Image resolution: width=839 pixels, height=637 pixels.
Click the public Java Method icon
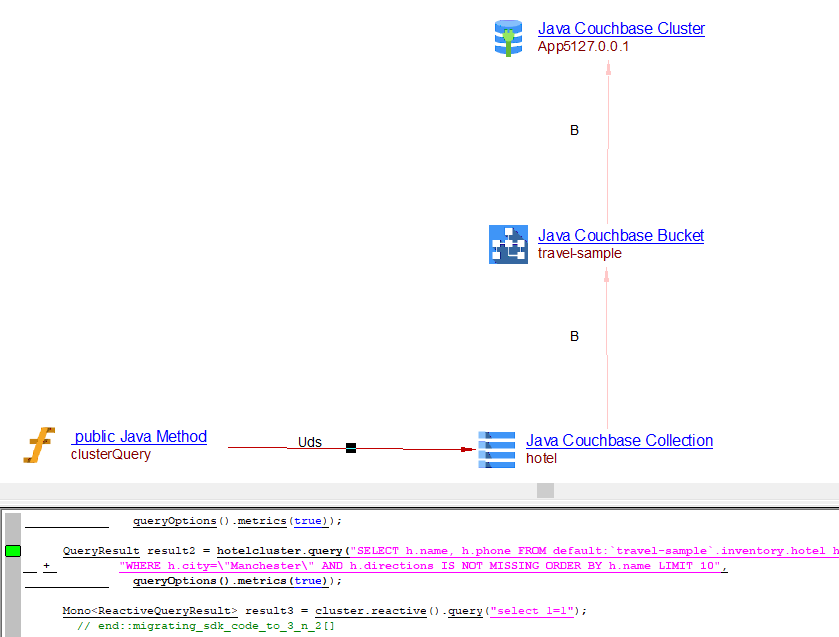[39, 445]
